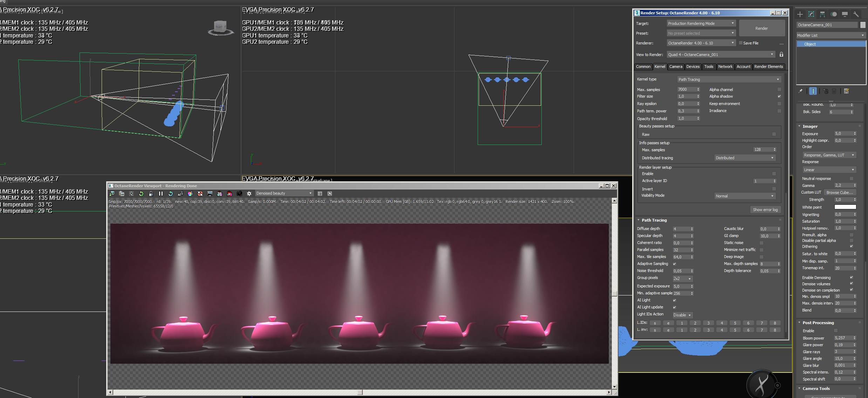
Task: Open the Hierarchy panel tab icon
Action: pyautogui.click(x=822, y=14)
